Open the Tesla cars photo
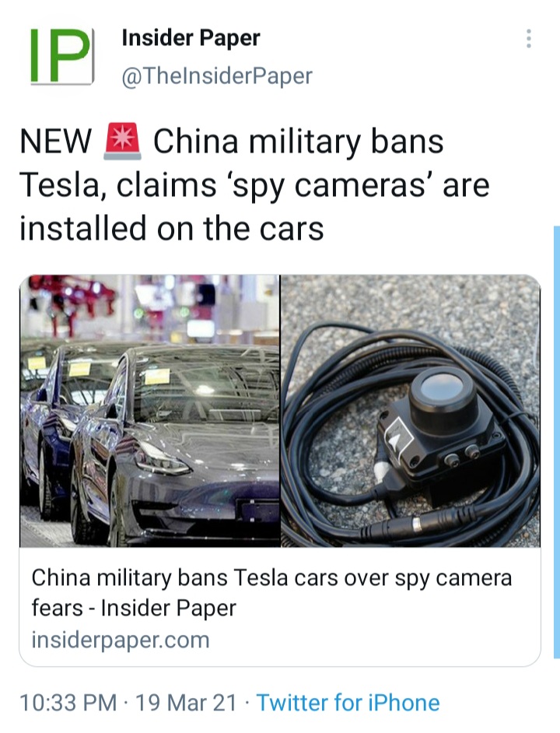The width and height of the screenshot is (560, 733). pyautogui.click(x=149, y=410)
